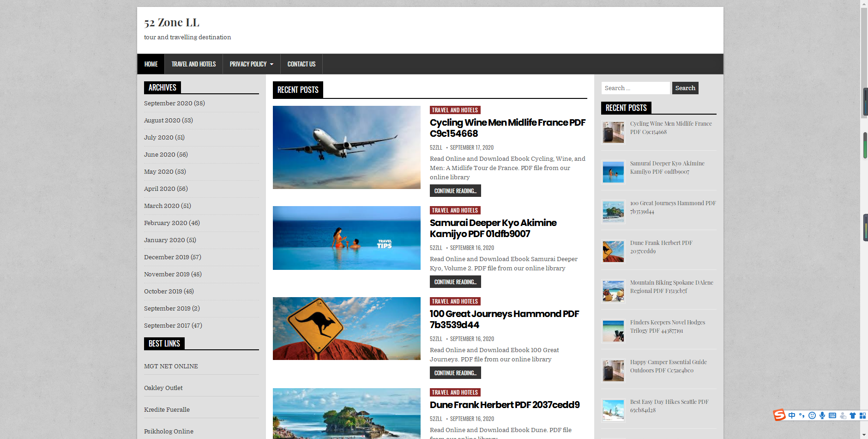Click the page scrollbar up arrow
Image resolution: width=868 pixels, height=439 pixels.
pos(864,4)
